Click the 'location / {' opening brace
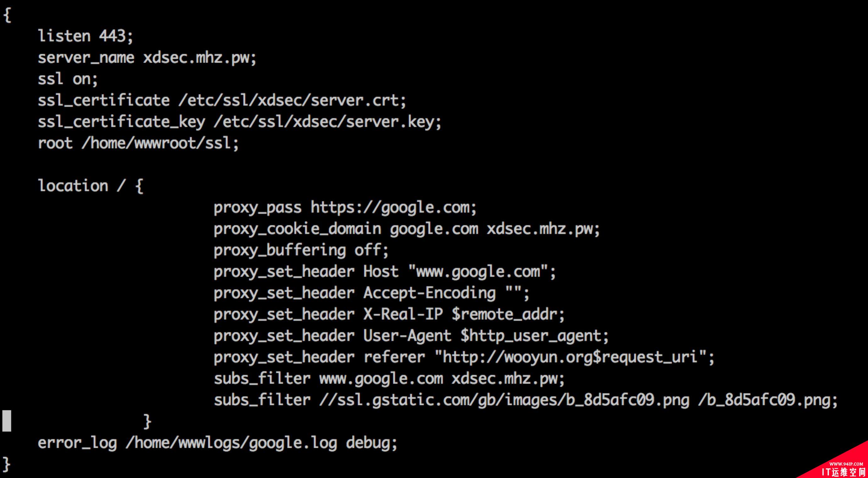Viewport: 868px width, 478px height. [x=139, y=186]
